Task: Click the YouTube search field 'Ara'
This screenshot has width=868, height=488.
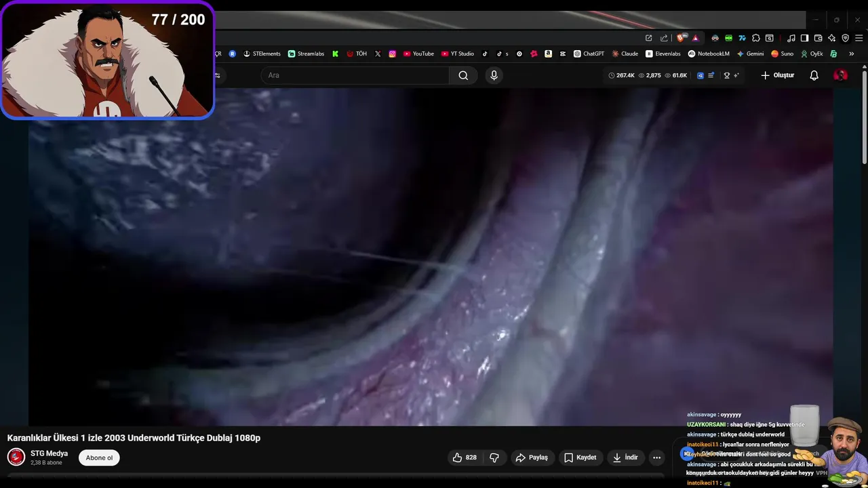Action: (x=355, y=75)
